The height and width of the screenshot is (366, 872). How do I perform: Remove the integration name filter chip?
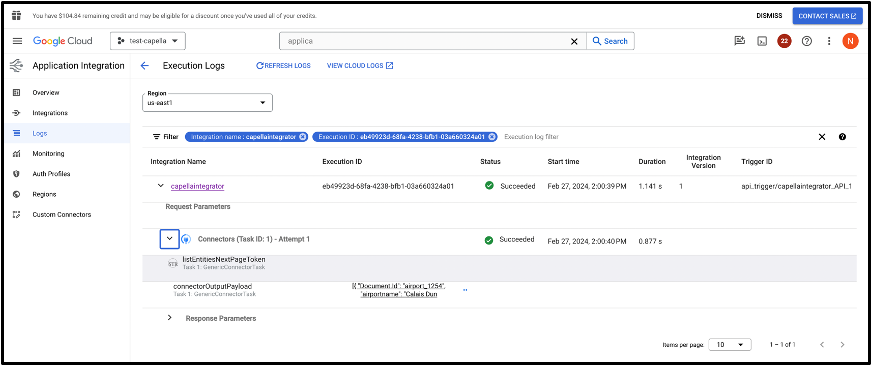click(302, 137)
